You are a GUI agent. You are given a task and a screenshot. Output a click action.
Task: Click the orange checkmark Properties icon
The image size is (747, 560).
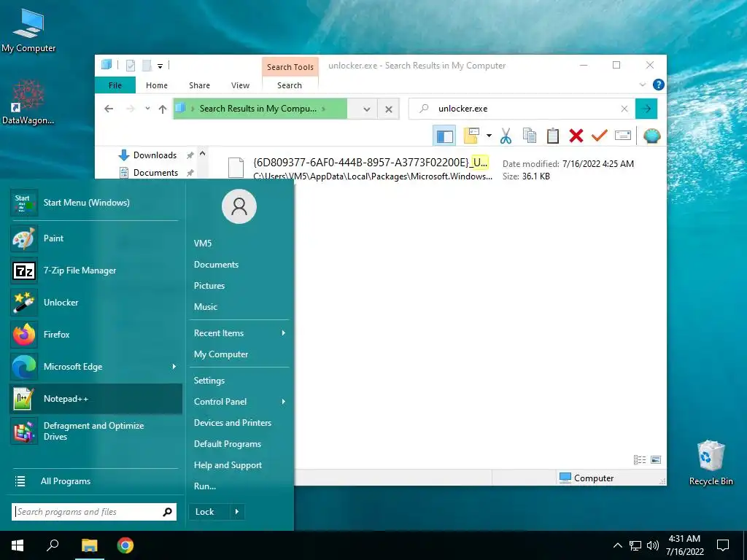[x=600, y=136]
